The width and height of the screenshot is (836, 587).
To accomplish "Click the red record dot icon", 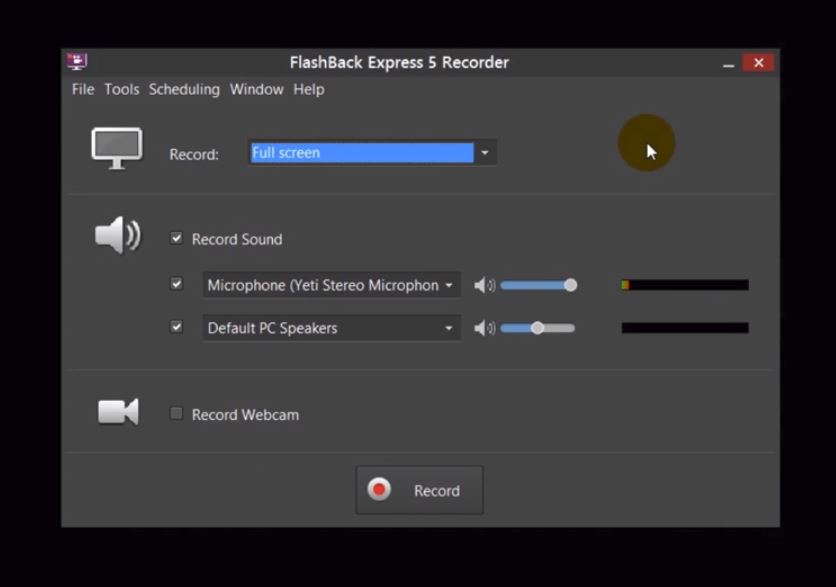I will (x=379, y=489).
